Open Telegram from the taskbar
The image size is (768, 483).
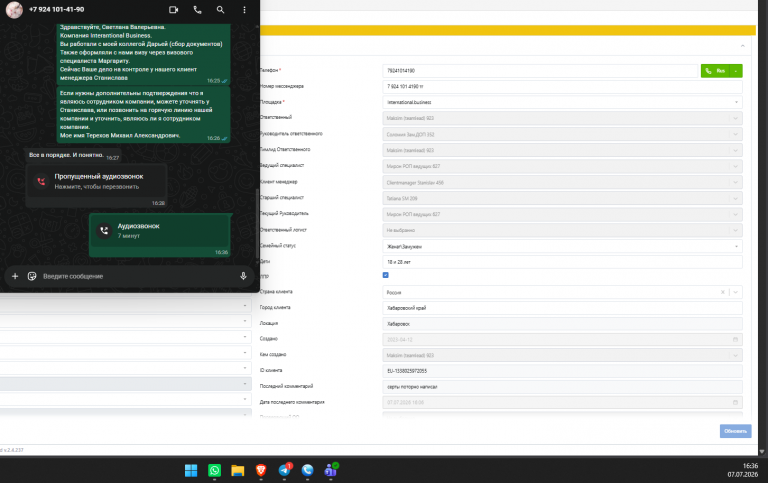pos(285,470)
